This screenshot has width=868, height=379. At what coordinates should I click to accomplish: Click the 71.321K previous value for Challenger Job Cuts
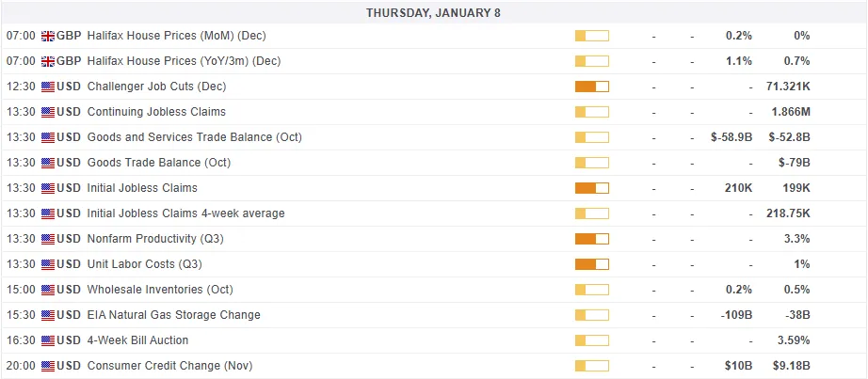click(x=788, y=87)
